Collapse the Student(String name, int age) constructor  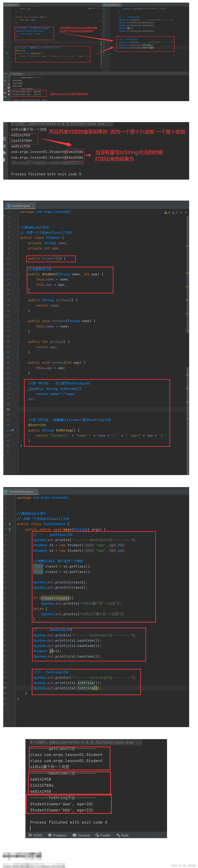(18, 274)
